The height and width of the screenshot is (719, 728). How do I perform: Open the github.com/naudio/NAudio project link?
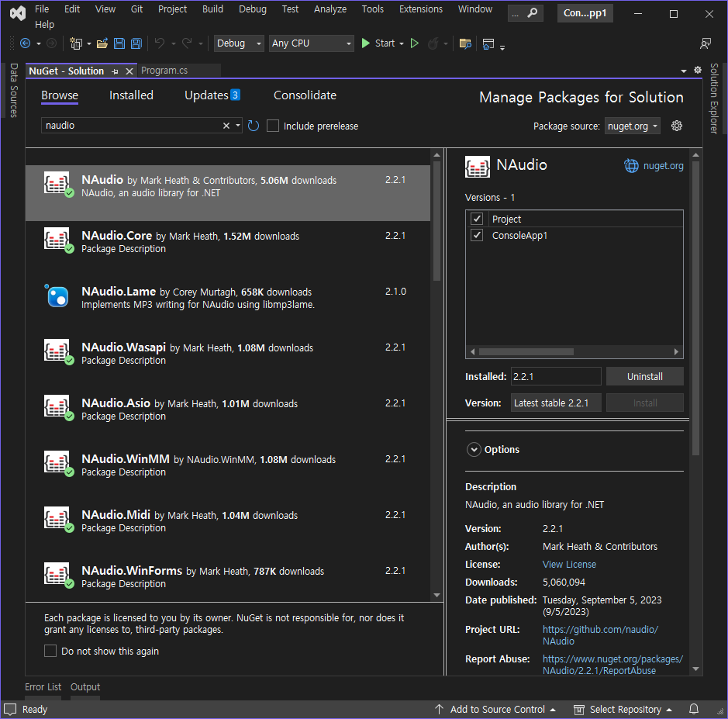point(600,635)
